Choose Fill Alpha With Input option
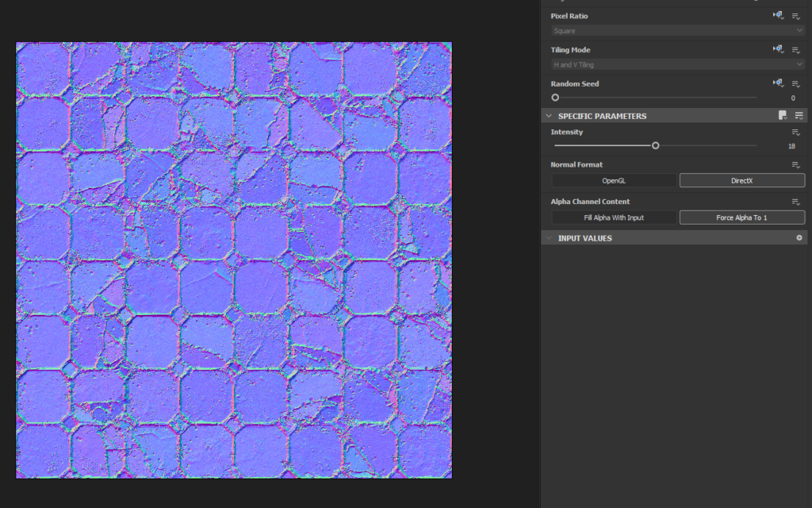812x508 pixels. (x=614, y=217)
